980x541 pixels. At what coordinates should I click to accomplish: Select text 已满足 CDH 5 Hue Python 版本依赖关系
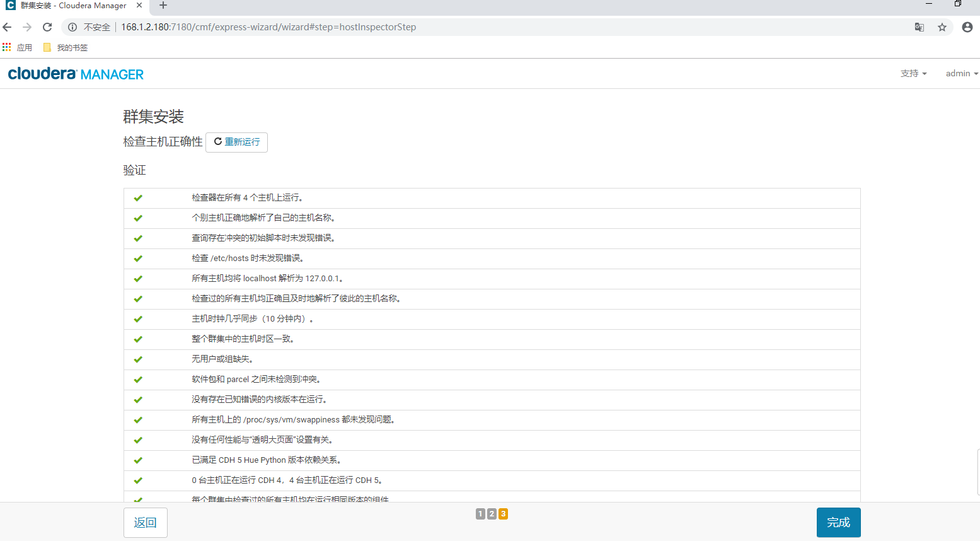tap(267, 460)
